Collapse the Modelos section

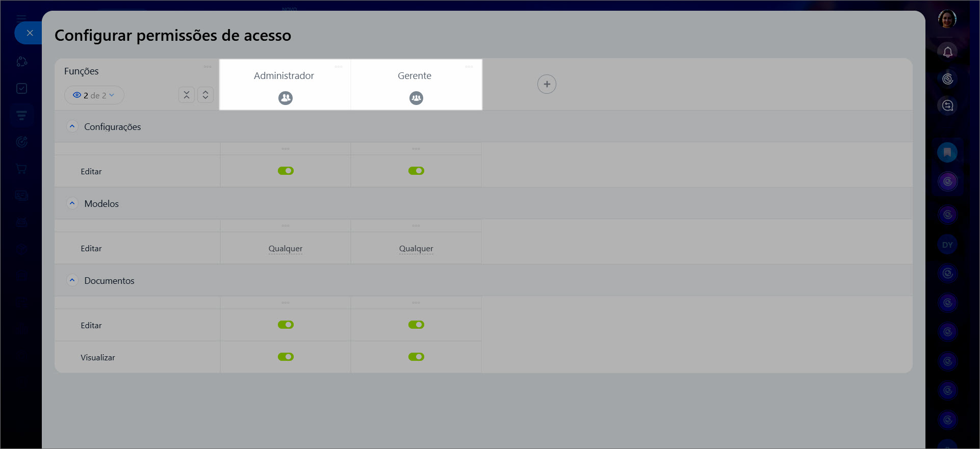click(72, 203)
